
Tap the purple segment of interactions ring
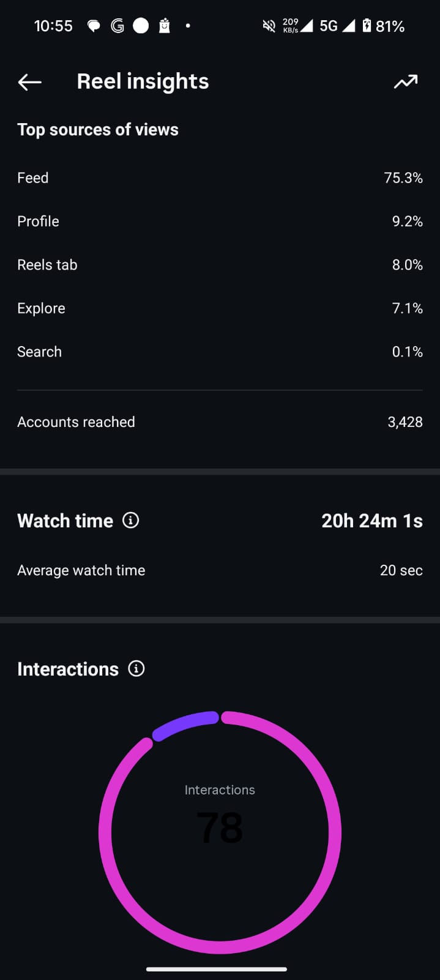(184, 724)
